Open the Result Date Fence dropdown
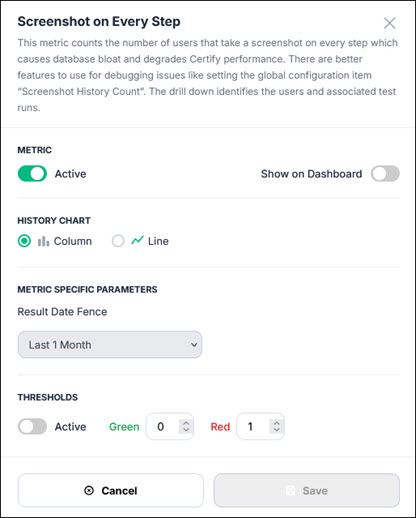This screenshot has height=518, width=416. point(110,345)
